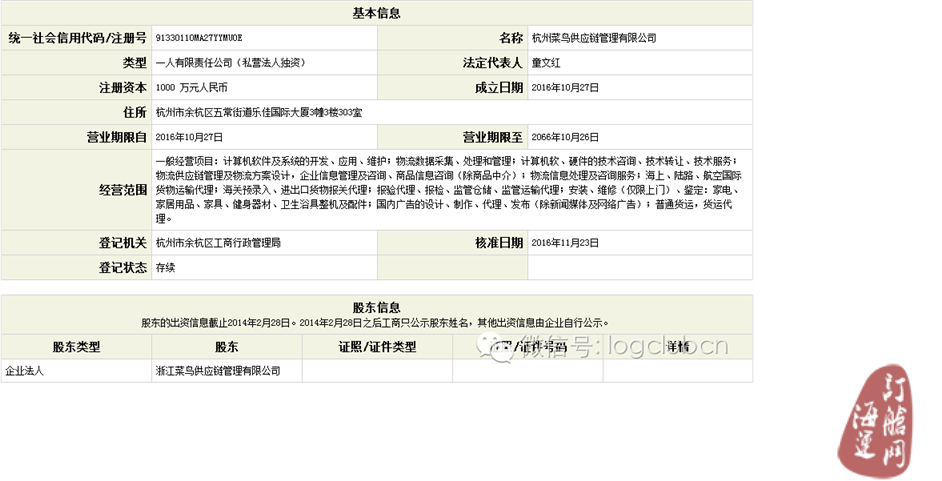
Task: Select the date beside 营业期限自
Action: click(189, 137)
